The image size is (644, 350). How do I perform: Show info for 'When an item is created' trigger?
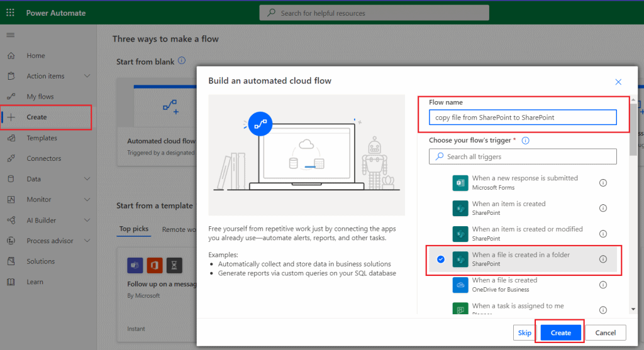click(603, 208)
